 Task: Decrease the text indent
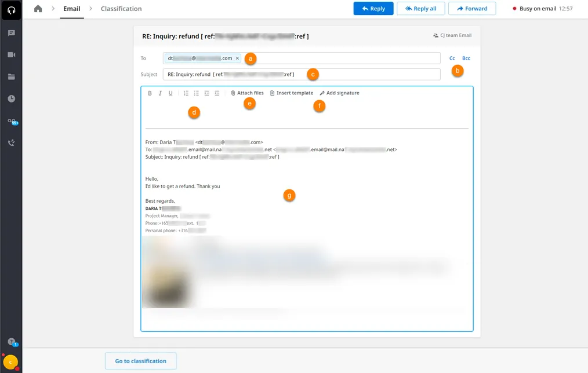(217, 93)
